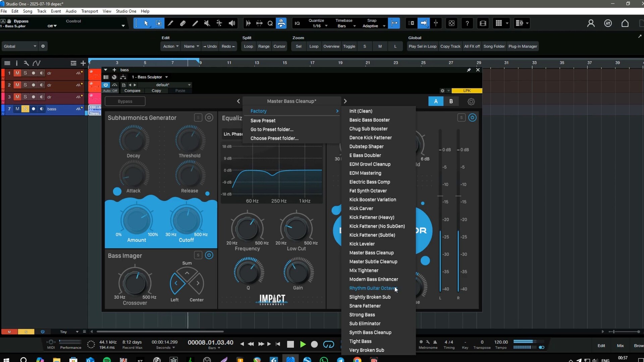The width and height of the screenshot is (644, 362).
Task: Toggle Bass Imager solo S button
Action: [x=198, y=255]
